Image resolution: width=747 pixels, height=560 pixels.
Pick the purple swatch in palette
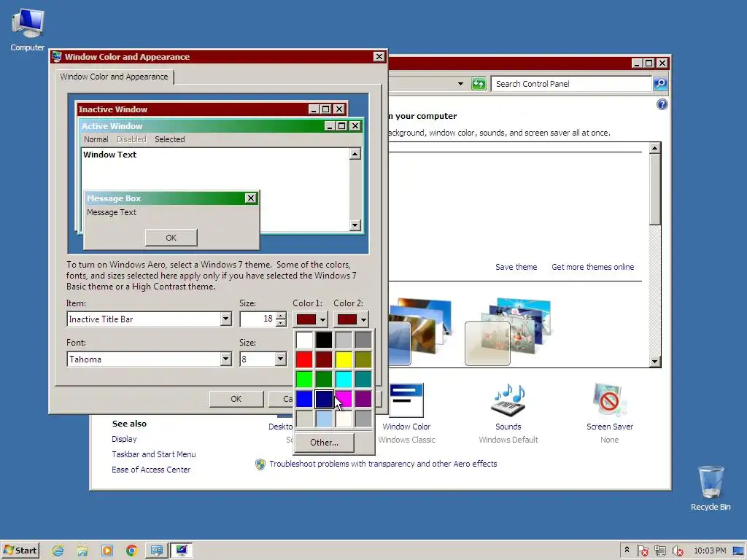coord(363,399)
